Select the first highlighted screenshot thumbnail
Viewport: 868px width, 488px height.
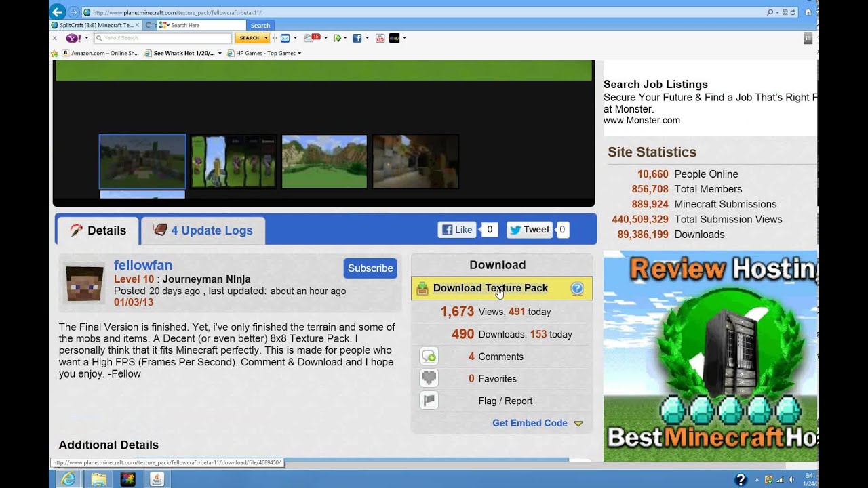[x=142, y=161]
